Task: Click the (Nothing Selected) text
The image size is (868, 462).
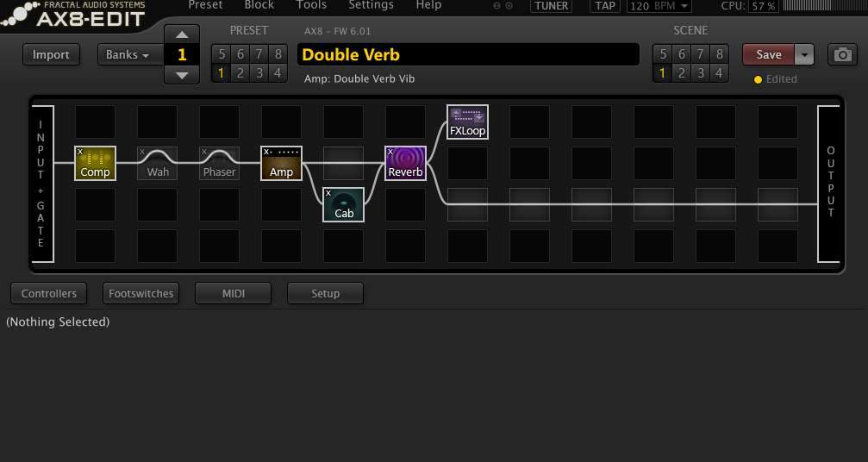Action: [x=58, y=322]
